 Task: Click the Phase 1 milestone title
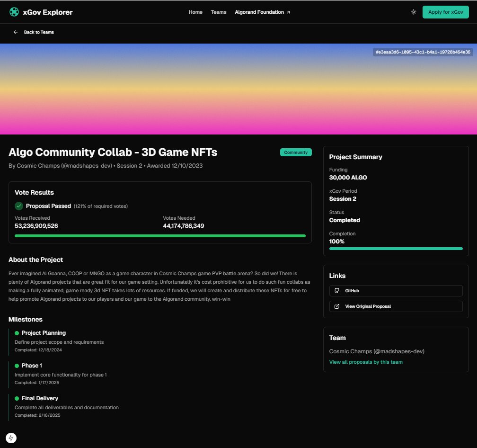pos(32,366)
